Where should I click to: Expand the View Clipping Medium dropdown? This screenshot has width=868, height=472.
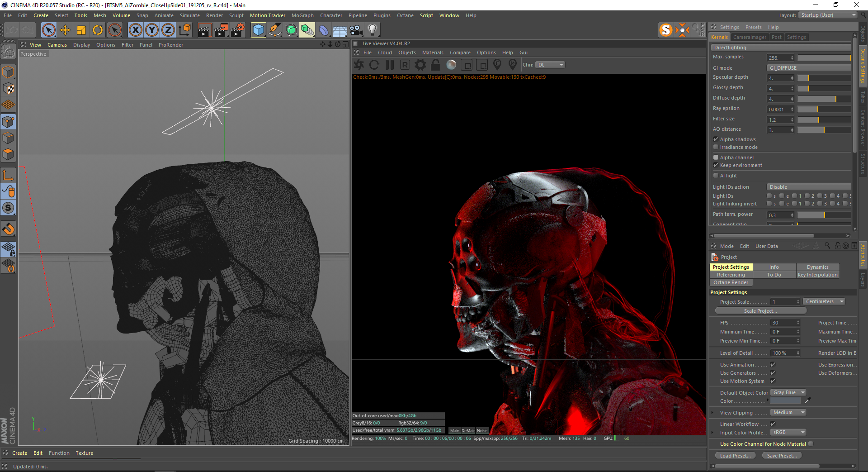(788, 413)
